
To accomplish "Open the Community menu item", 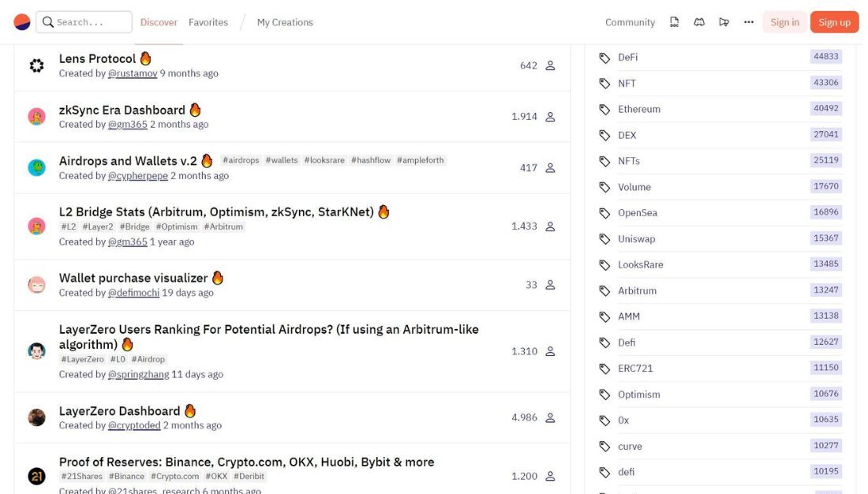I will point(630,22).
